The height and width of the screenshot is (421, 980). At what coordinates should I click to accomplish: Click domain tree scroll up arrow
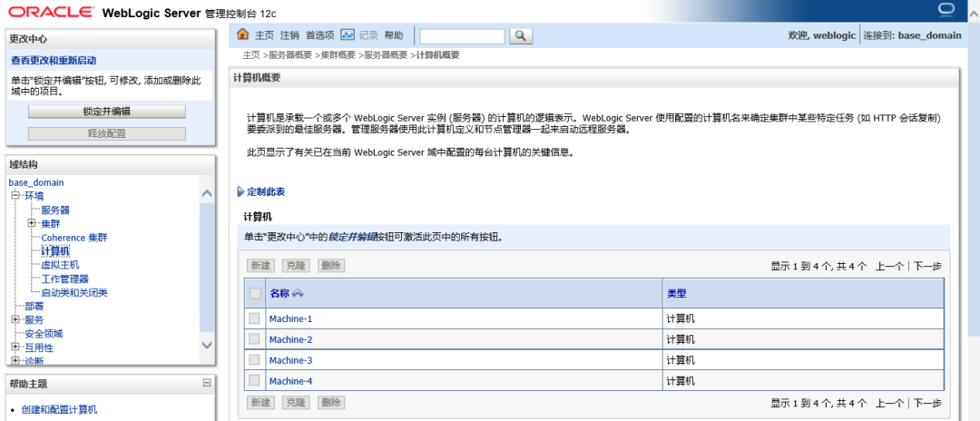[x=208, y=193]
